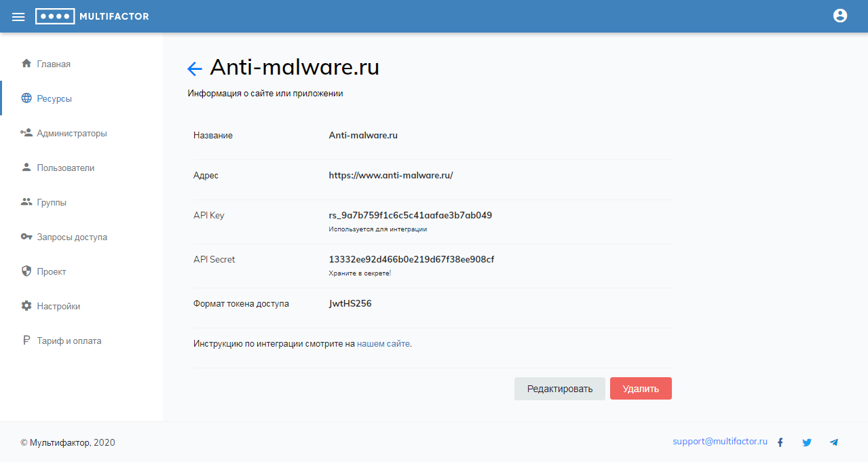Click the JwtHS256 token format value
This screenshot has height=462, width=868.
coord(350,303)
